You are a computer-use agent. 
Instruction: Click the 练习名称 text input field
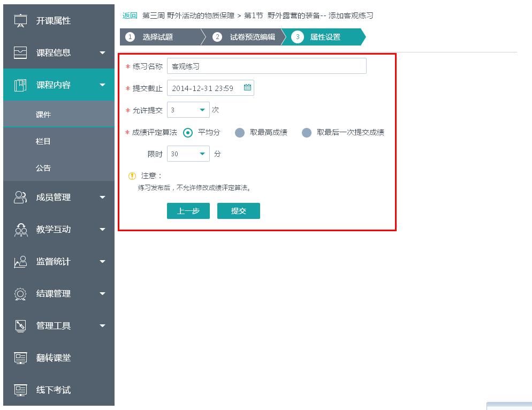coord(267,66)
